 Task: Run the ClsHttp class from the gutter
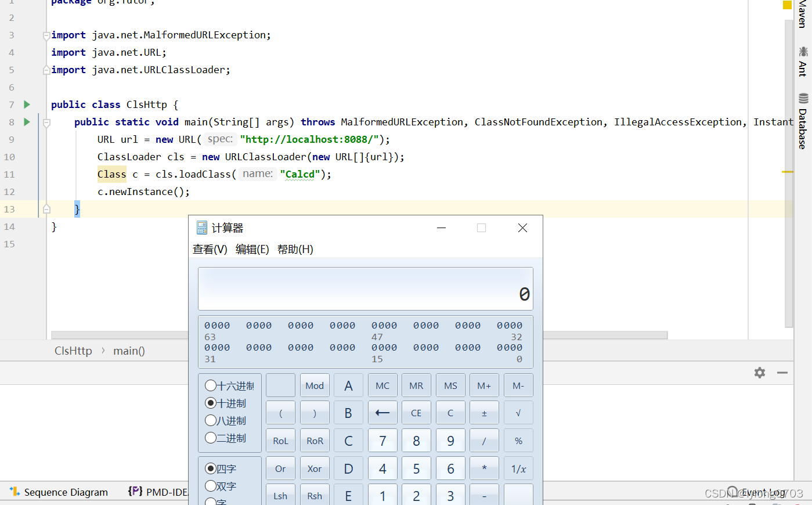coord(27,104)
